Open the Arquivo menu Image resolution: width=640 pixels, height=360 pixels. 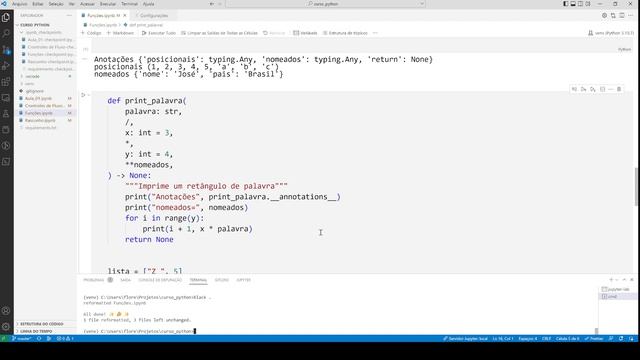(x=19, y=4)
